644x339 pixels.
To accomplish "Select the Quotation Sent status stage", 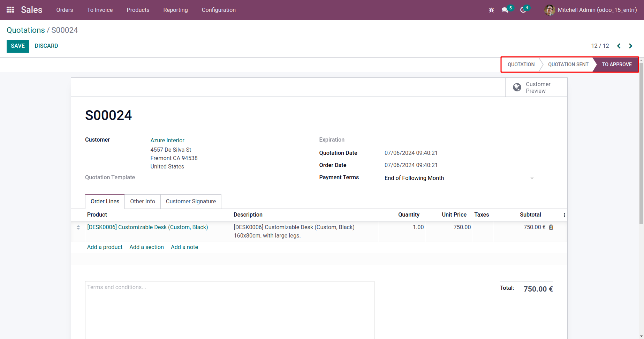I will point(568,65).
